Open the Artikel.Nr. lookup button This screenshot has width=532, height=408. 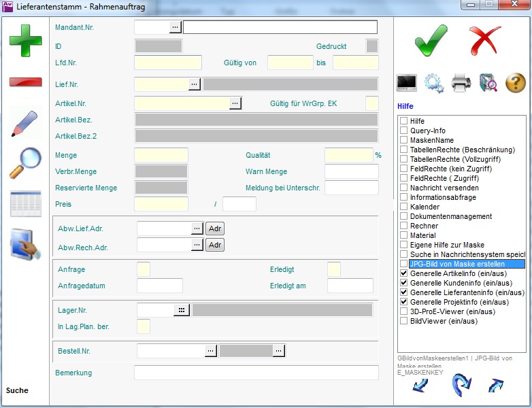pos(235,103)
